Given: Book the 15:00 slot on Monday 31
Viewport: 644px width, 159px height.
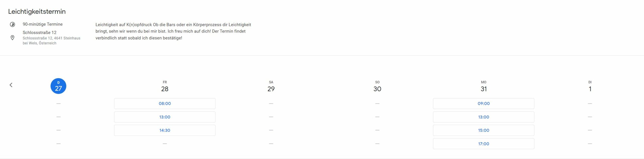Looking at the screenshot, I should click(x=484, y=130).
